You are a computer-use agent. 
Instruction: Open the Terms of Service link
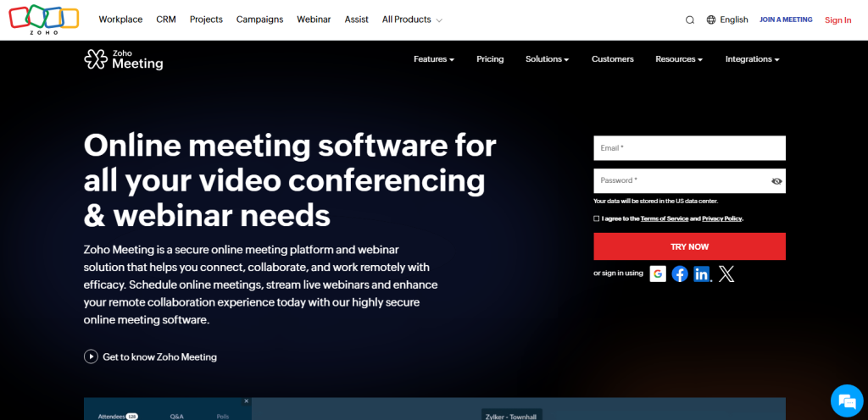(x=665, y=218)
